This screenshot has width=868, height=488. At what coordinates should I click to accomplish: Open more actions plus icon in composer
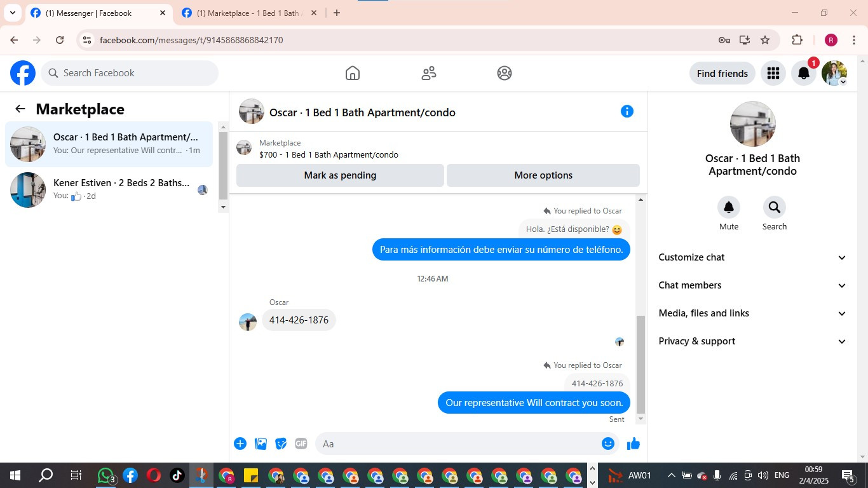(240, 444)
